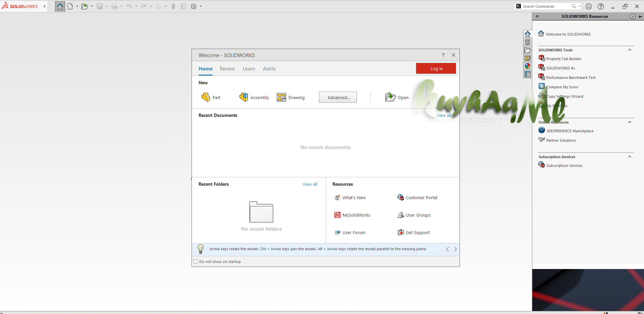Create a new Drawing document
The image size is (644, 314).
290,97
